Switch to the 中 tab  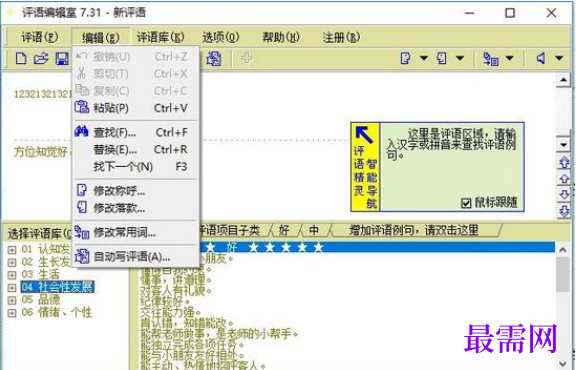coord(314,230)
